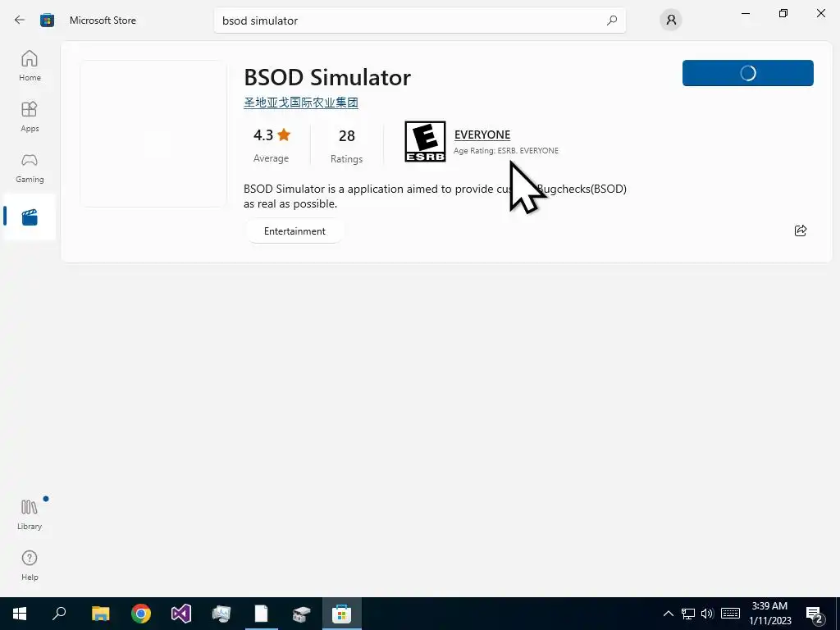Click the BSOD Simulator app thumbnail placeholder
The height and width of the screenshot is (630, 840).
(153, 134)
